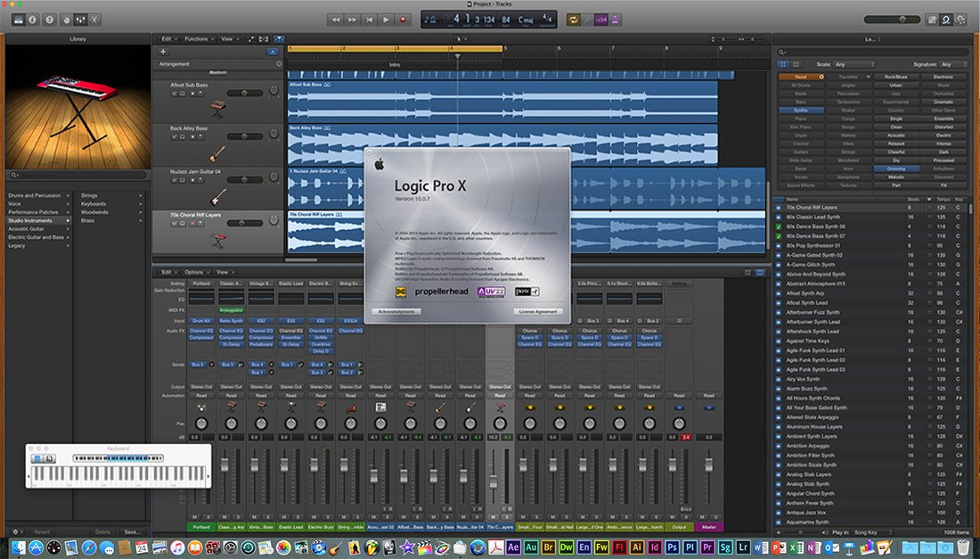Go to beginning with the transport button
980x559 pixels.
[370, 20]
